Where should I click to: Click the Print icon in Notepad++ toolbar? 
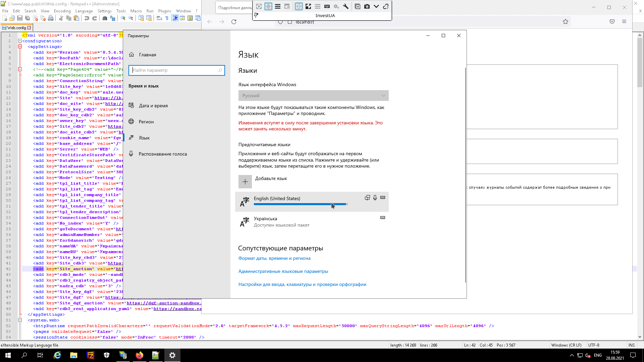[51, 18]
